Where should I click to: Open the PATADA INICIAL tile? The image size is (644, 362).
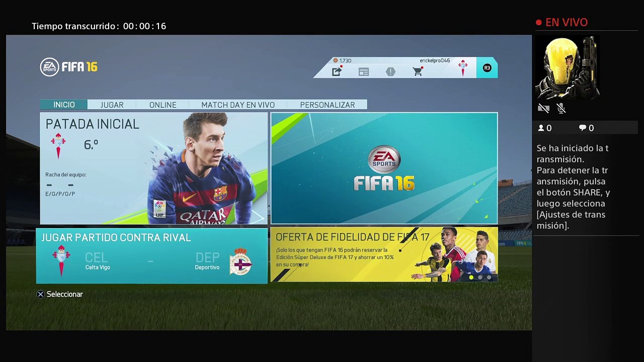coord(153,168)
